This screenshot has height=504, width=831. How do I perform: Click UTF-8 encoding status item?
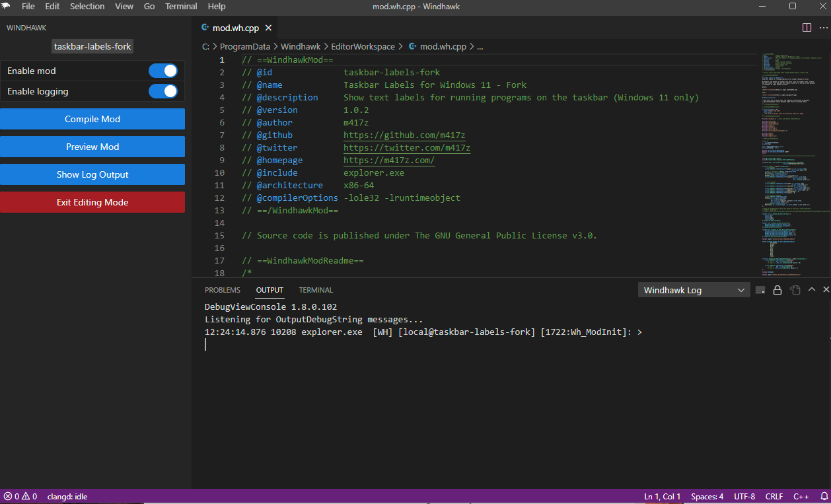point(744,496)
